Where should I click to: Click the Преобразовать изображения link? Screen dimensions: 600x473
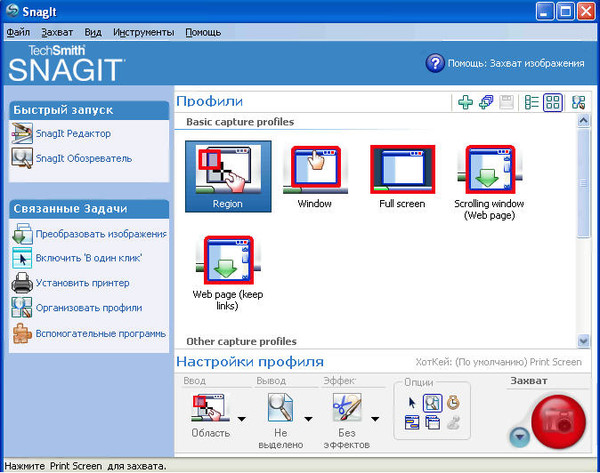pyautogui.click(x=101, y=234)
